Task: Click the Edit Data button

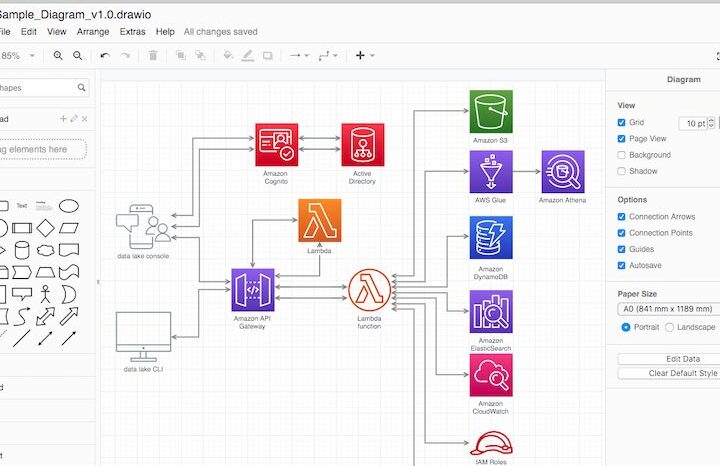Action: [x=669, y=359]
